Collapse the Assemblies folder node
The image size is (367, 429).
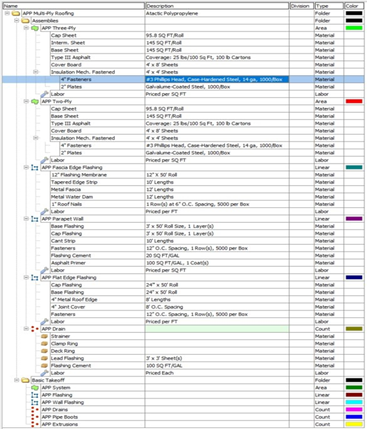pyautogui.click(x=17, y=21)
